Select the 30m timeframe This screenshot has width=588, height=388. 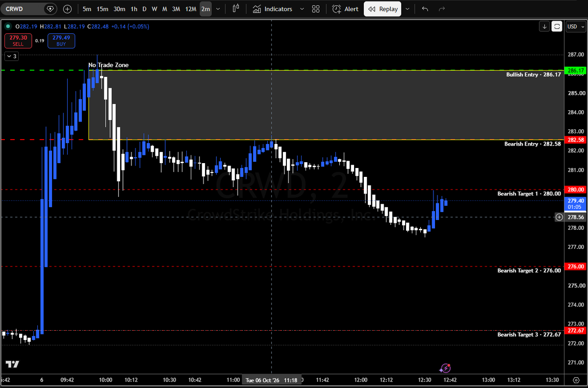click(x=119, y=9)
